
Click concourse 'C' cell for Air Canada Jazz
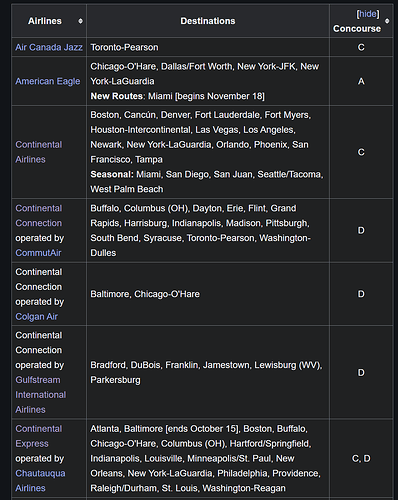tap(361, 47)
